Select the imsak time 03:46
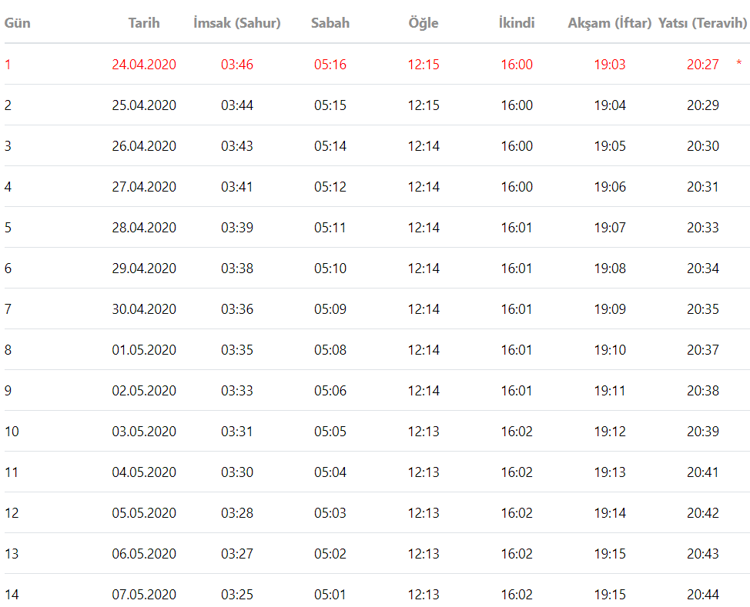The width and height of the screenshot is (750, 607). (x=237, y=65)
